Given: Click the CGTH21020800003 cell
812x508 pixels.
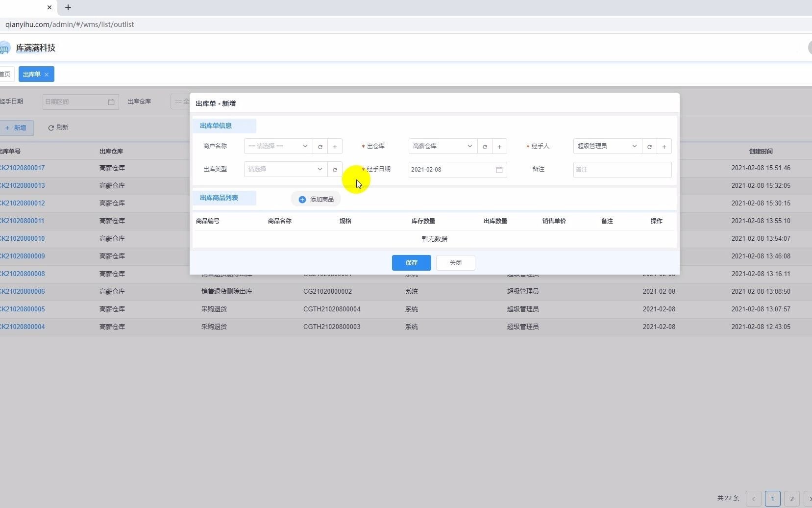Looking at the screenshot, I should coord(332,327).
